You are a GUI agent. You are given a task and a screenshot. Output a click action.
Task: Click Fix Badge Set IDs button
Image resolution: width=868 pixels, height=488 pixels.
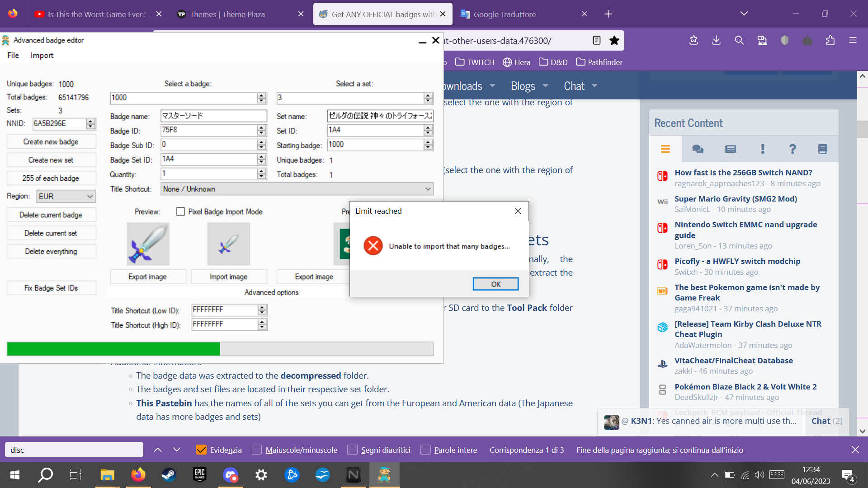click(51, 288)
